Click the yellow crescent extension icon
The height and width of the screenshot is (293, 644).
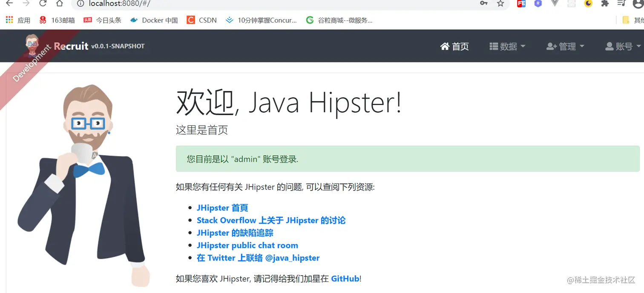(588, 3)
